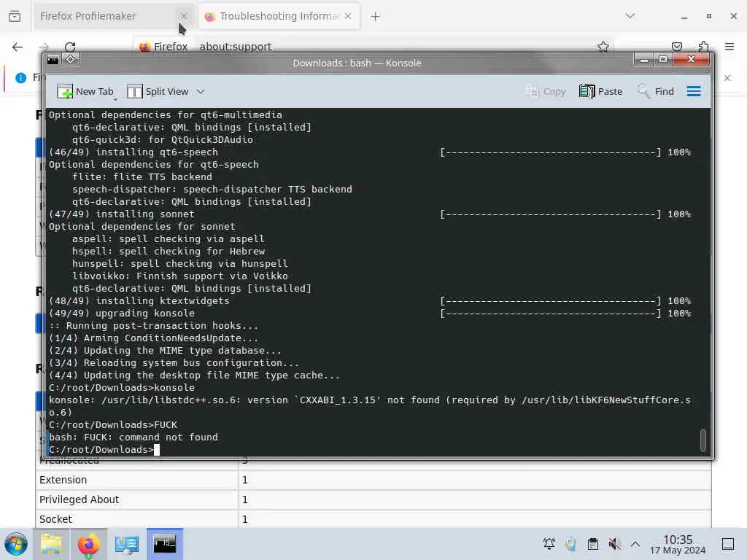Open the clipboard tray icon

point(593,544)
